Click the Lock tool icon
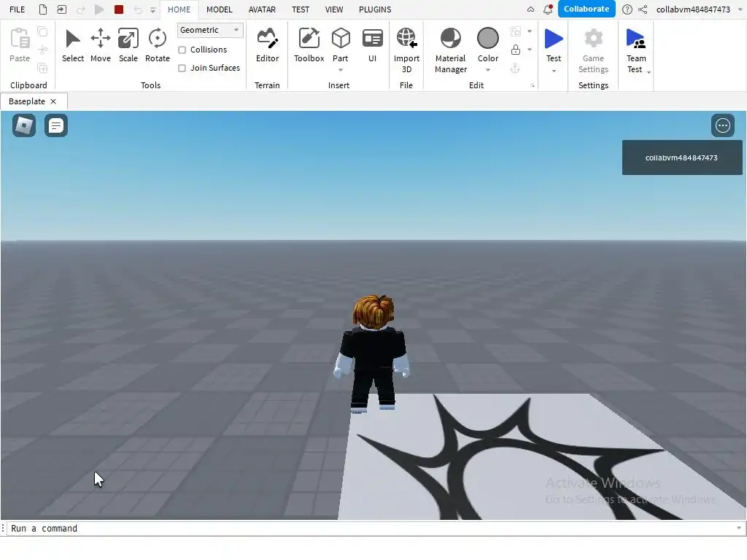 [516, 50]
